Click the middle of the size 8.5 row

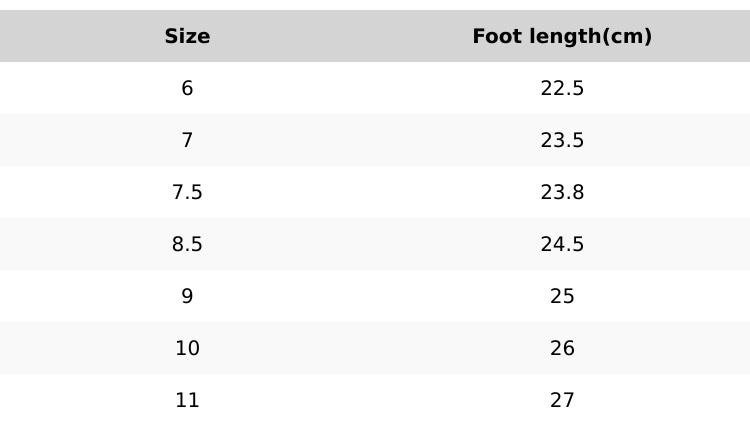click(x=375, y=245)
